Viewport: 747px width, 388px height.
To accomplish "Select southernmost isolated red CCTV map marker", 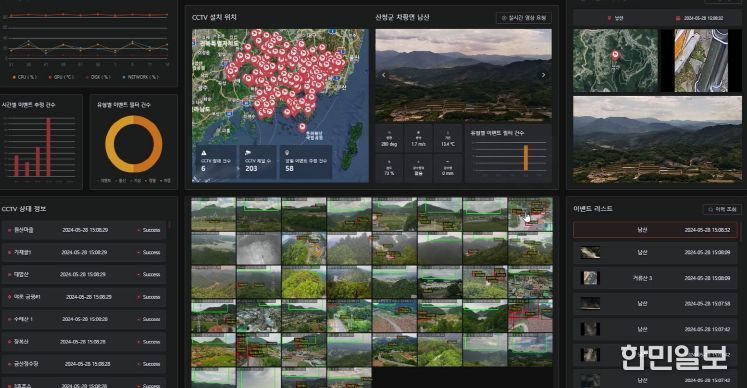I will [302, 127].
